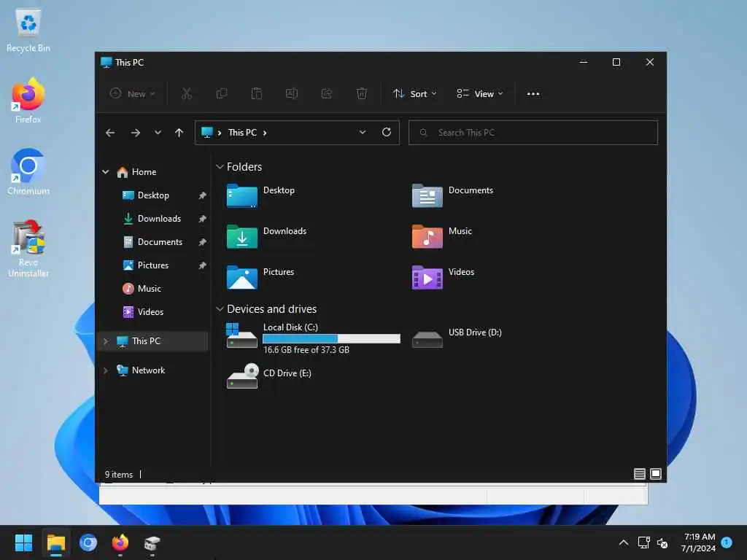The height and width of the screenshot is (560, 747).
Task: Click the Share icon in toolbar
Action: [x=326, y=94]
